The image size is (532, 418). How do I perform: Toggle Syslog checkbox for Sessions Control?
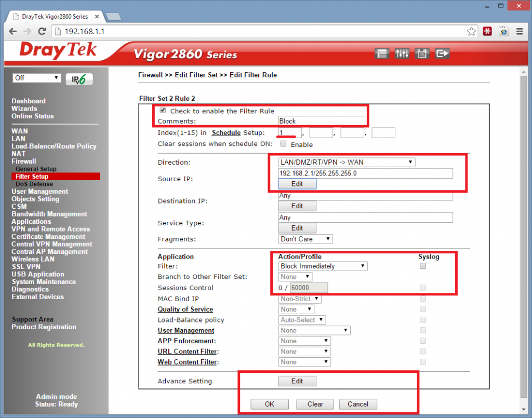pos(423,288)
